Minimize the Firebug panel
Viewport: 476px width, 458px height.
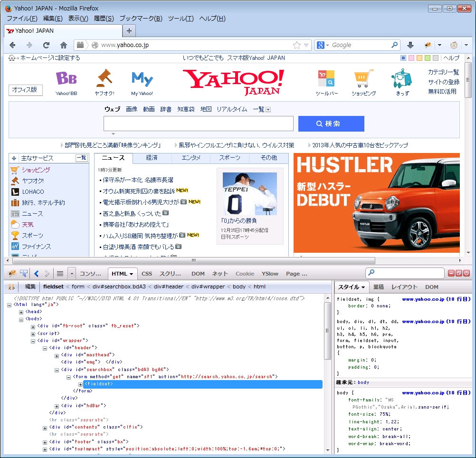point(451,273)
